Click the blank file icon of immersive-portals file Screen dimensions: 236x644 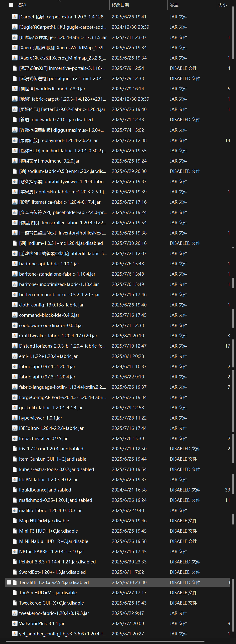tap(15, 68)
